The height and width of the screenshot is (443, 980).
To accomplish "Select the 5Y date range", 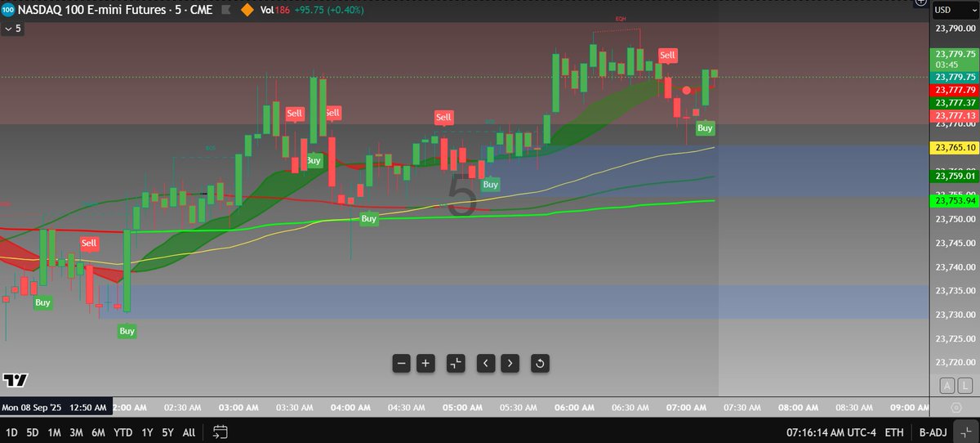I will tap(167, 432).
